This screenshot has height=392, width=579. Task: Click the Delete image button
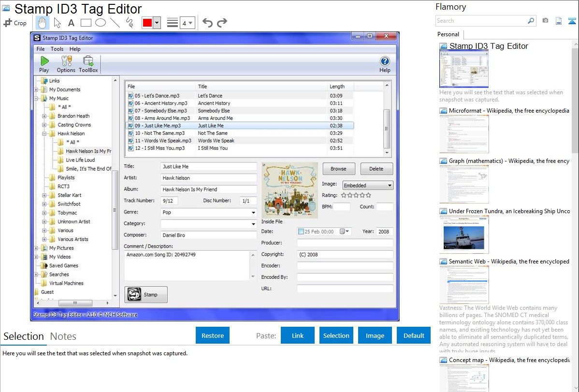(x=376, y=169)
